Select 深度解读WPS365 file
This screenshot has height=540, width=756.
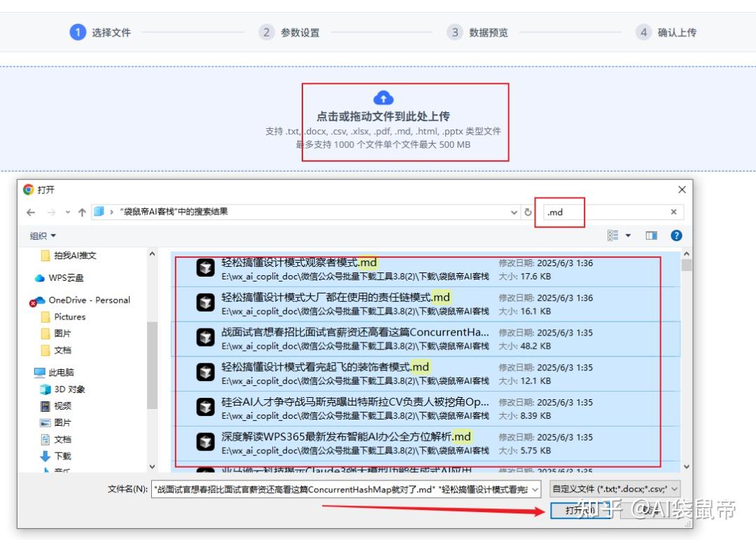pyautogui.click(x=426, y=443)
